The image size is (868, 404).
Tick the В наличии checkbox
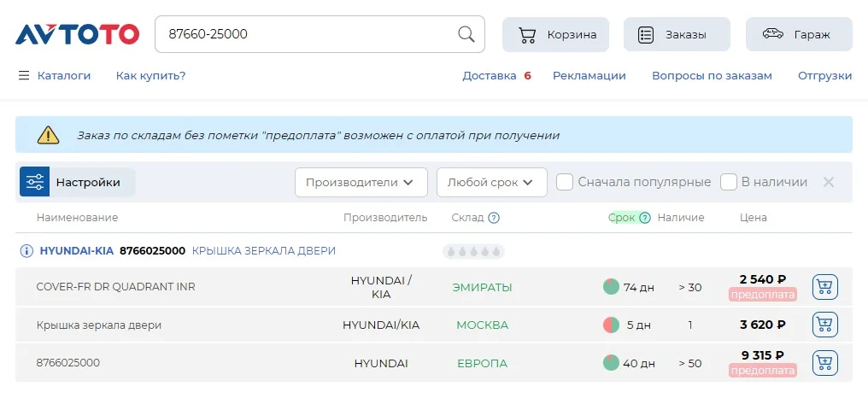[729, 182]
